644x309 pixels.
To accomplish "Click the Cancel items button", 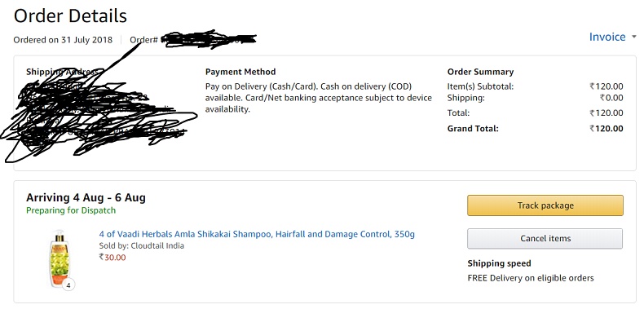I will pos(545,238).
